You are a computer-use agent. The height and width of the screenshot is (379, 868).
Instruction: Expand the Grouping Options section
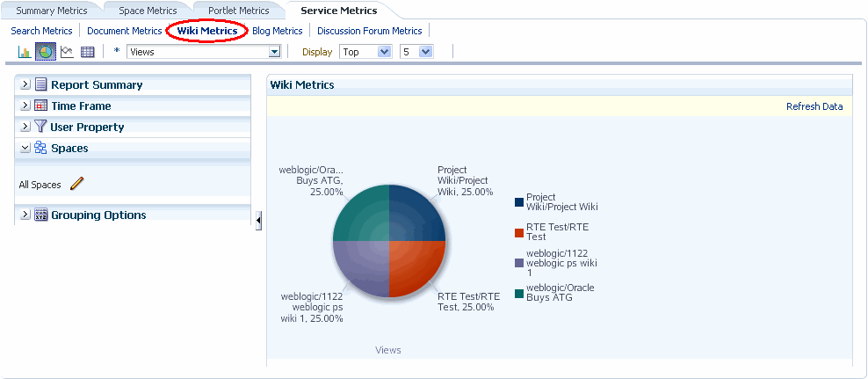tap(25, 215)
